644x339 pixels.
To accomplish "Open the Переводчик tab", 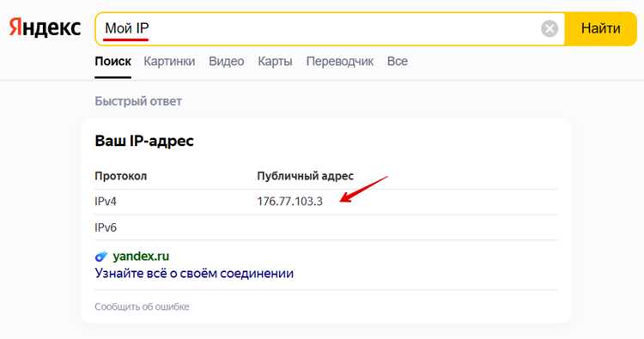I will tap(340, 62).
